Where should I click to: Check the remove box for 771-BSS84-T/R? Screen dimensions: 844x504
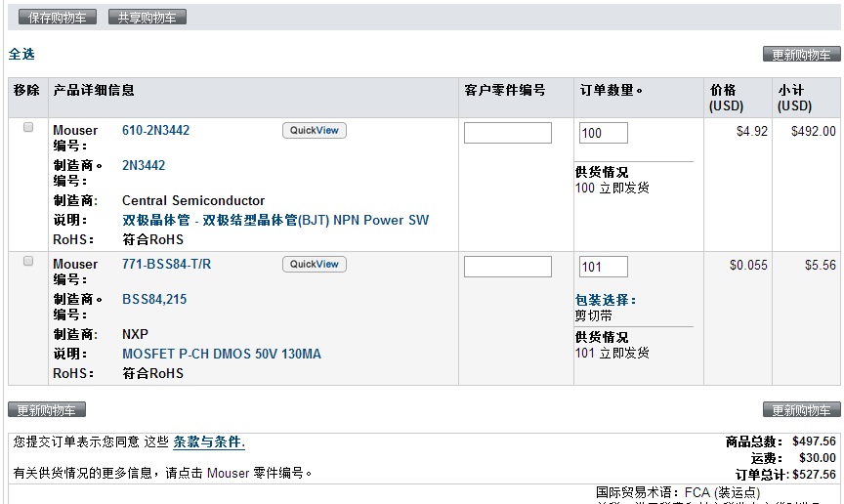28,261
